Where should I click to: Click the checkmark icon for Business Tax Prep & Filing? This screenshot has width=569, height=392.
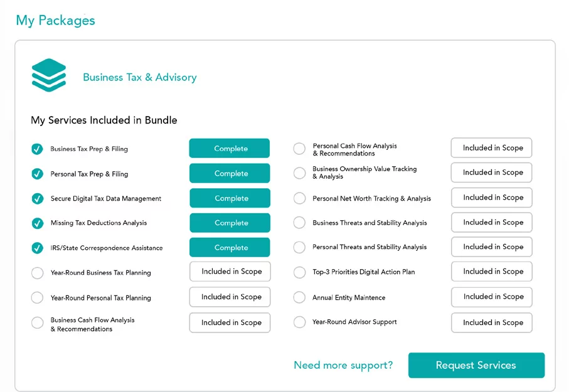point(37,149)
